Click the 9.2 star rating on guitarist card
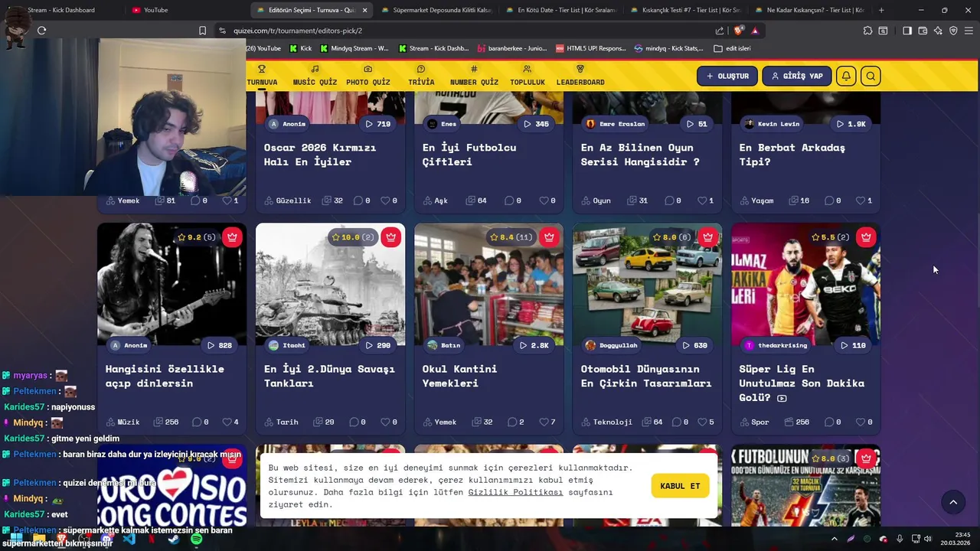 [x=197, y=237]
